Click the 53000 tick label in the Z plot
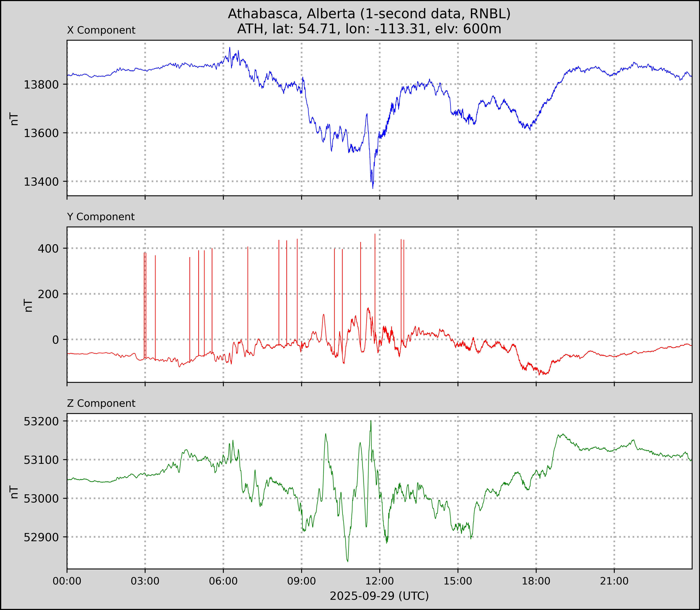This screenshot has height=610, width=700. click(41, 499)
